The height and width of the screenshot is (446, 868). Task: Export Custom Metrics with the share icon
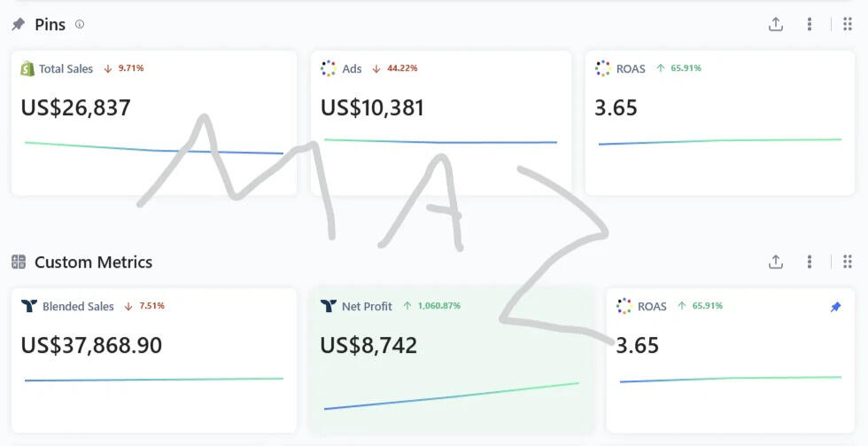coord(776,262)
